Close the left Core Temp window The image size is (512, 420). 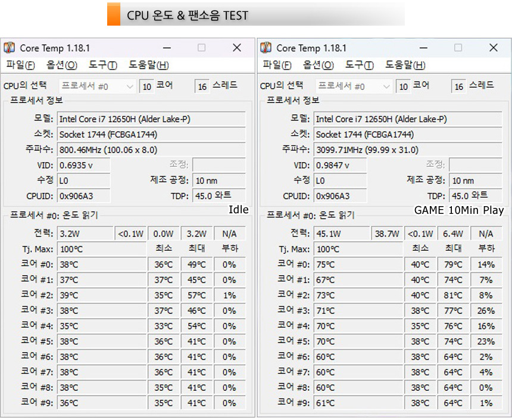coord(237,48)
